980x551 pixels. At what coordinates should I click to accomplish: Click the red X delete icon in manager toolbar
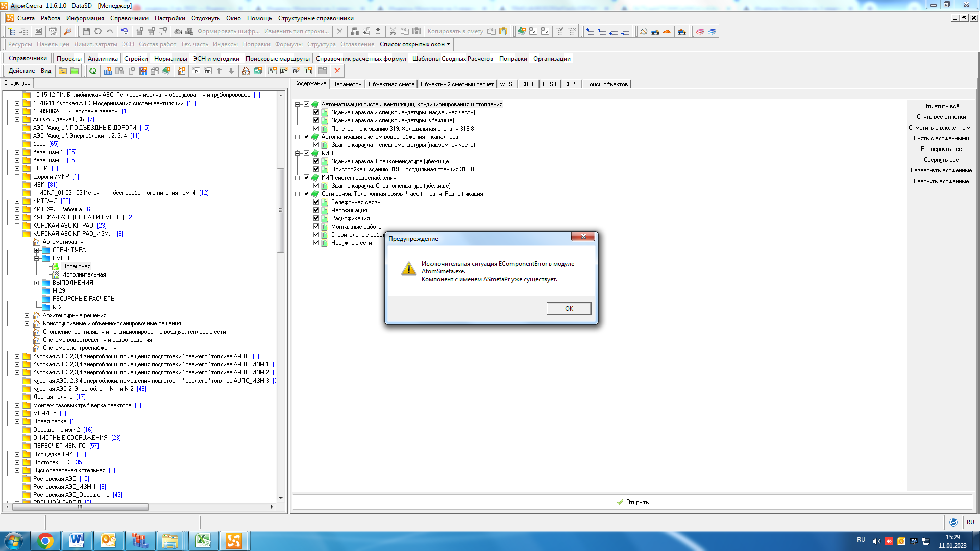point(337,71)
